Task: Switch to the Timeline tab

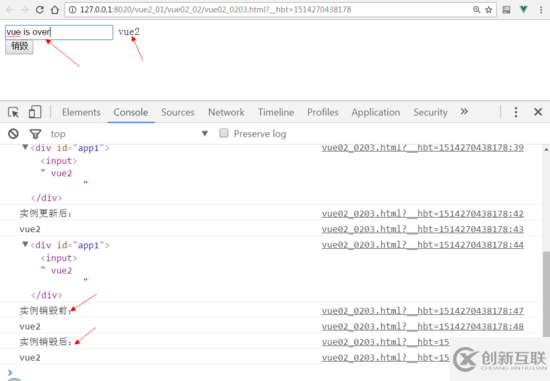Action: point(276,112)
